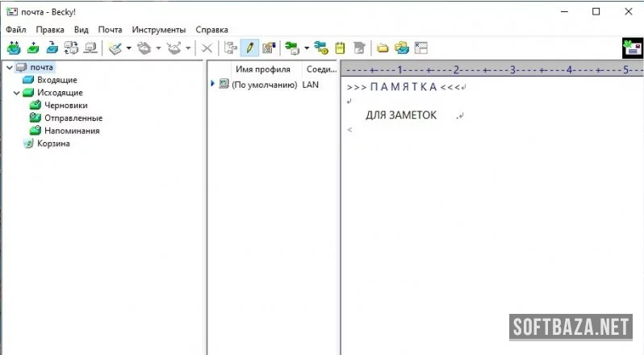
Task: Open the dropdown arrow beside compose icon
Action: [x=128, y=48]
